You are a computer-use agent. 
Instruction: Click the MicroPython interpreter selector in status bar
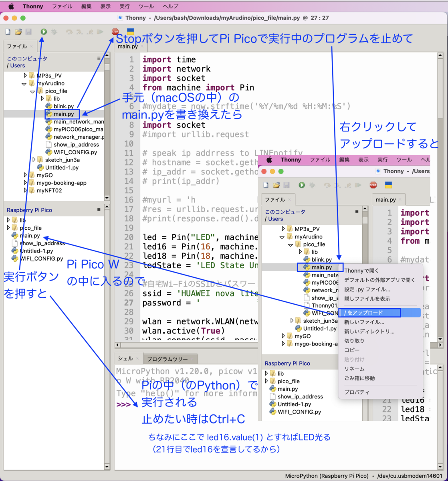click(x=327, y=476)
